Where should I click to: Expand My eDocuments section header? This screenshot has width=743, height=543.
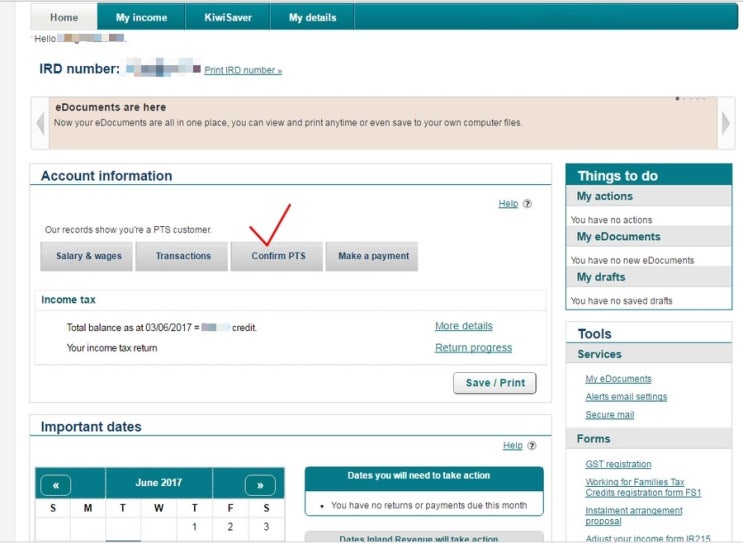click(x=649, y=236)
